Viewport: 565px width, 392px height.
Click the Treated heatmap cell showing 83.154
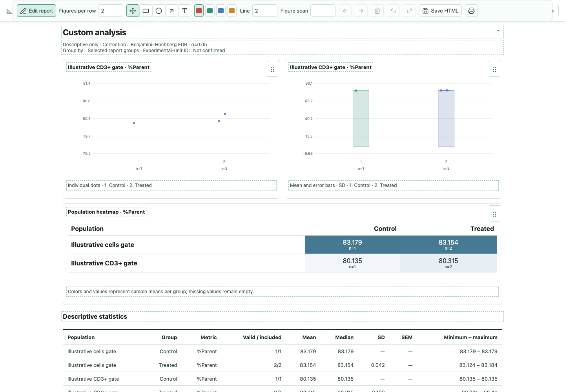click(x=448, y=245)
